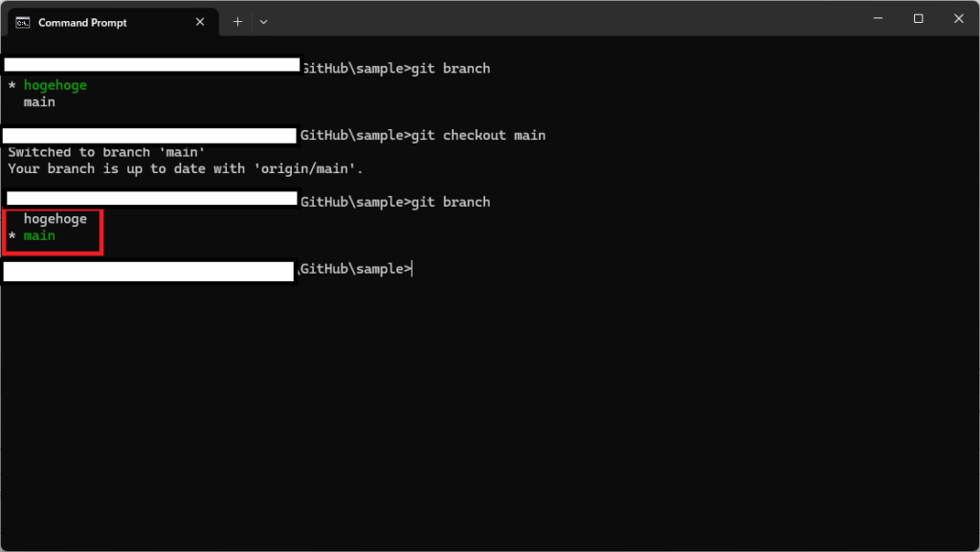Click the × icon on the Command Prompt tab
This screenshot has width=980, height=552.
(x=200, y=21)
